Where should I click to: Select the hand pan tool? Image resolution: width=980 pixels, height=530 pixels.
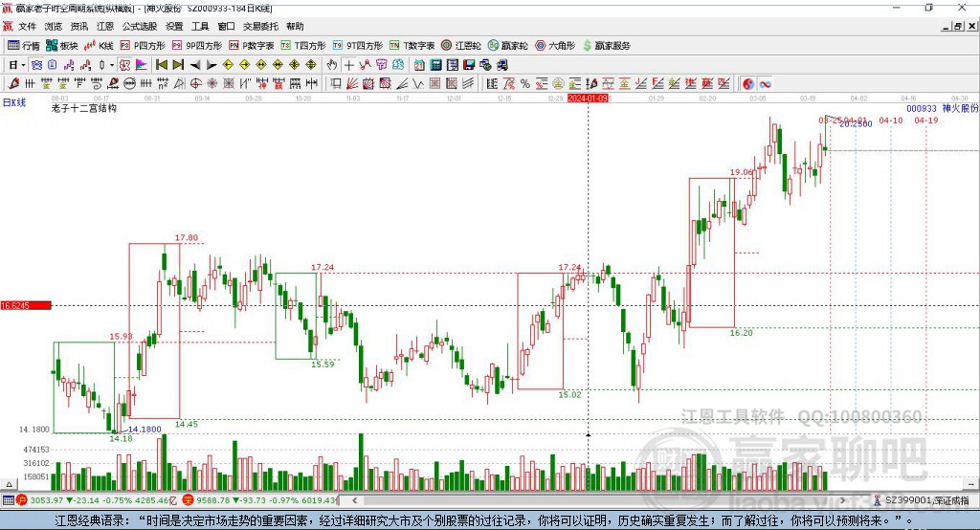click(332, 65)
